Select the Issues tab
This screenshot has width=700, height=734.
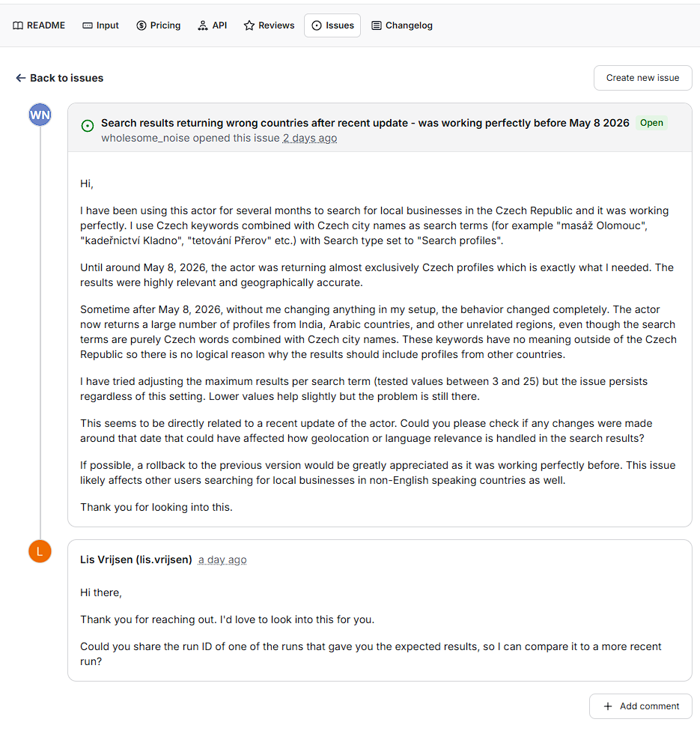[x=332, y=25]
